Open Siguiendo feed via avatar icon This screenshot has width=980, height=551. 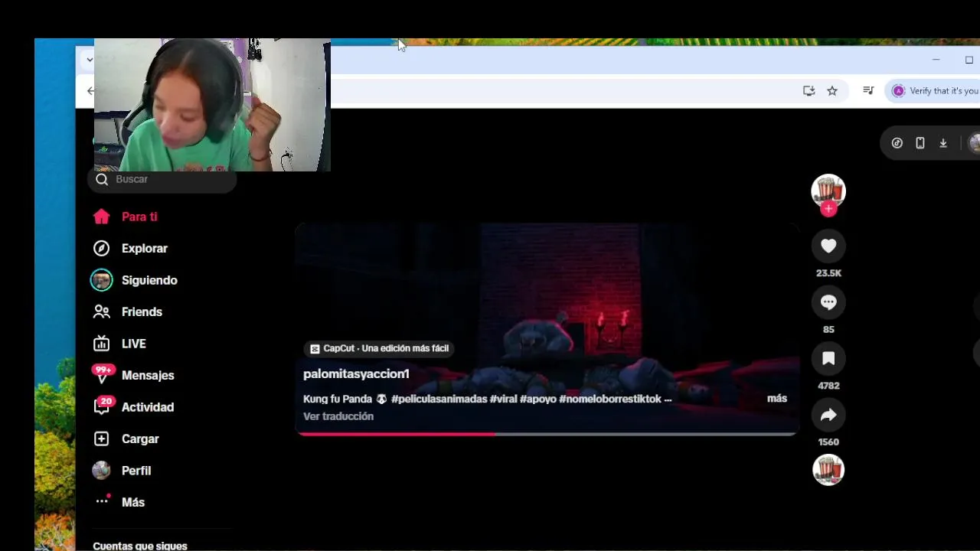tap(102, 280)
